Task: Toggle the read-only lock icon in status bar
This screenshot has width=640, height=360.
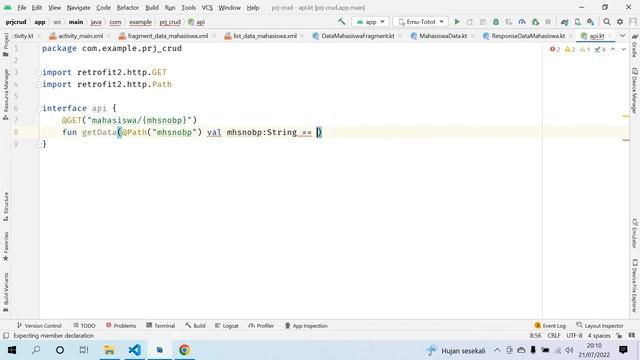Action: 619,336
